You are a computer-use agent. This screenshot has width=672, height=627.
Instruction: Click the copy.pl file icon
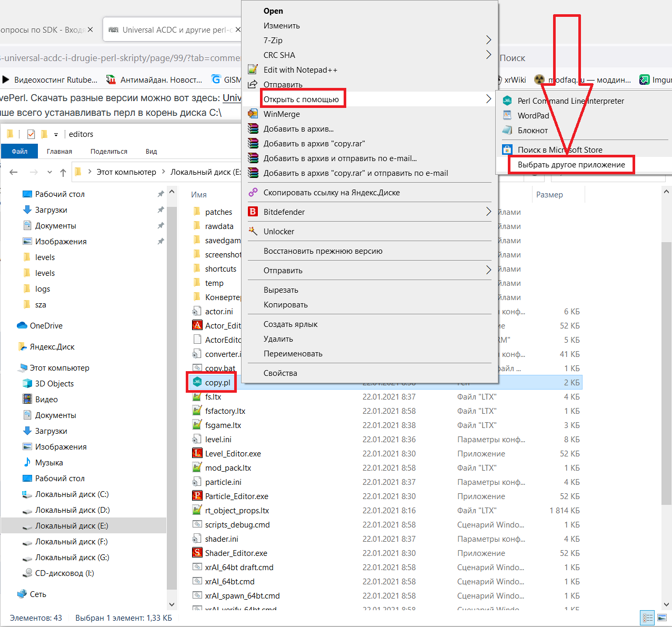[197, 382]
